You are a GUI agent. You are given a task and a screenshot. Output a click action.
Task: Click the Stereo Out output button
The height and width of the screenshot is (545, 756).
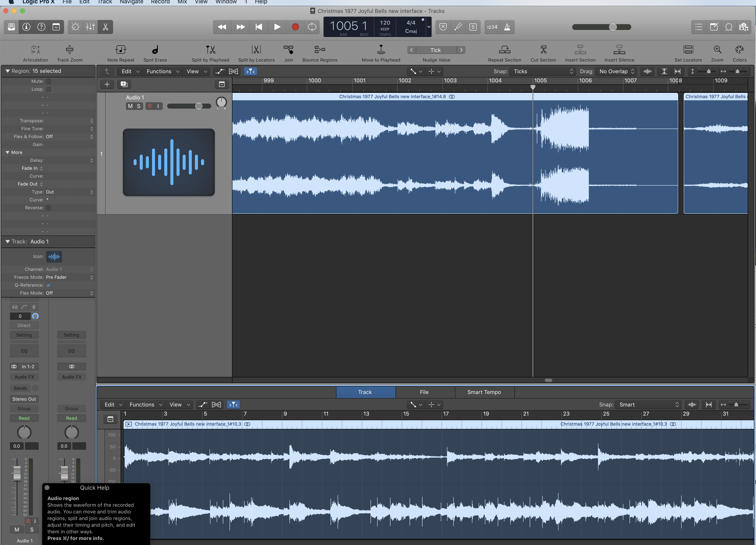click(x=24, y=399)
